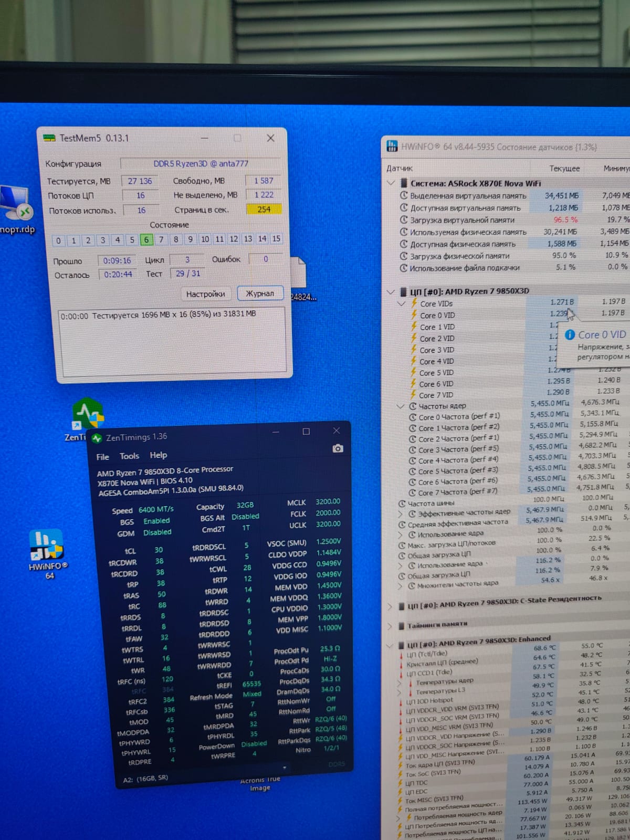Click the Текущее column header
The width and height of the screenshot is (630, 840).
click(x=564, y=168)
